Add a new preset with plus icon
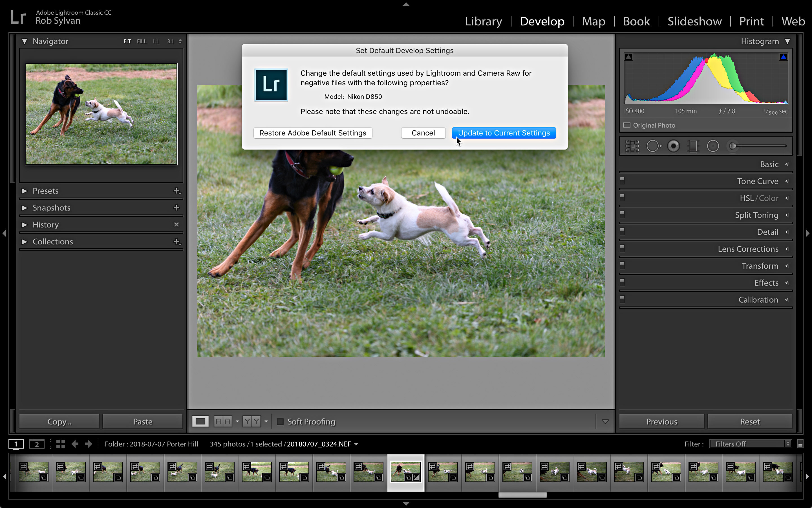812x508 pixels. [177, 191]
